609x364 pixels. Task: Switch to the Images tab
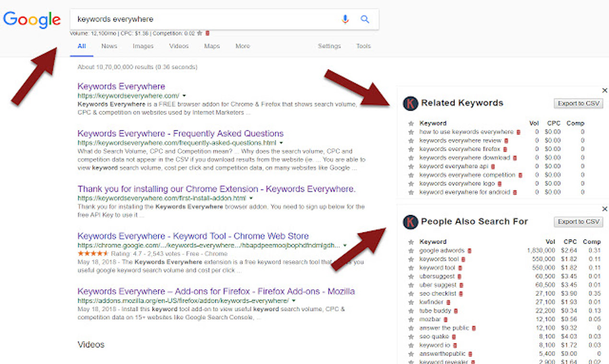pyautogui.click(x=143, y=46)
